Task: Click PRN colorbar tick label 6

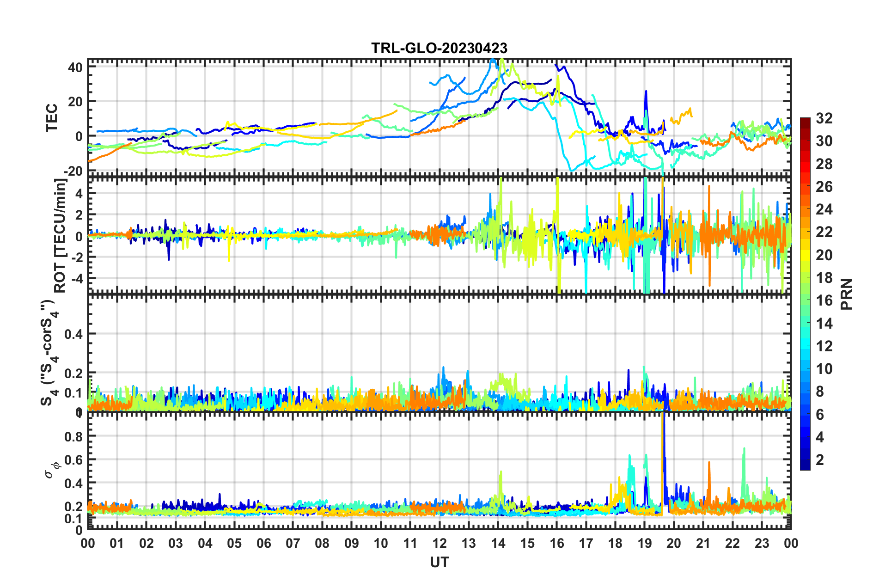Action: pos(820,414)
